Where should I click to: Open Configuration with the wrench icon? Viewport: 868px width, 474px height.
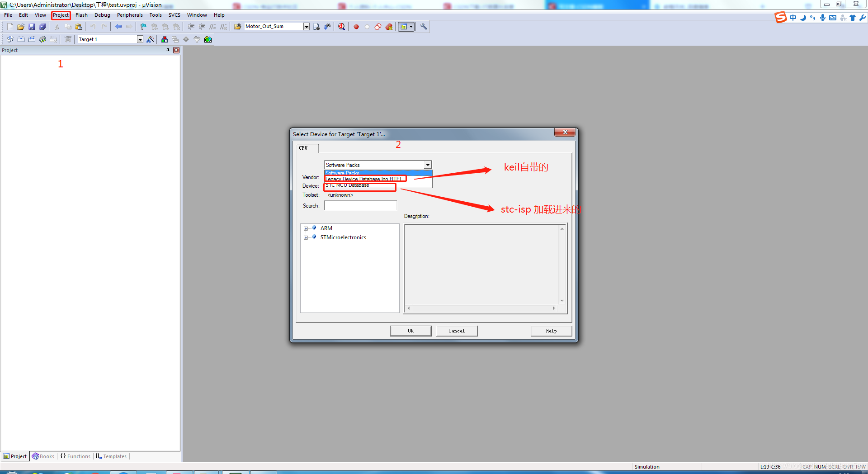coord(424,27)
